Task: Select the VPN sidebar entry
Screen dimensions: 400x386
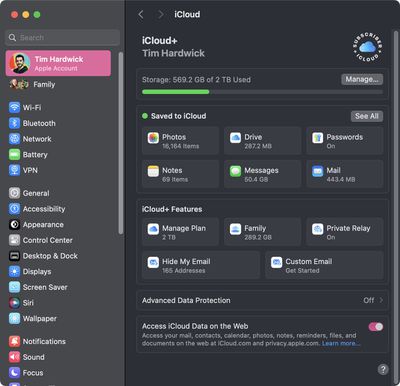Action: pos(23,170)
